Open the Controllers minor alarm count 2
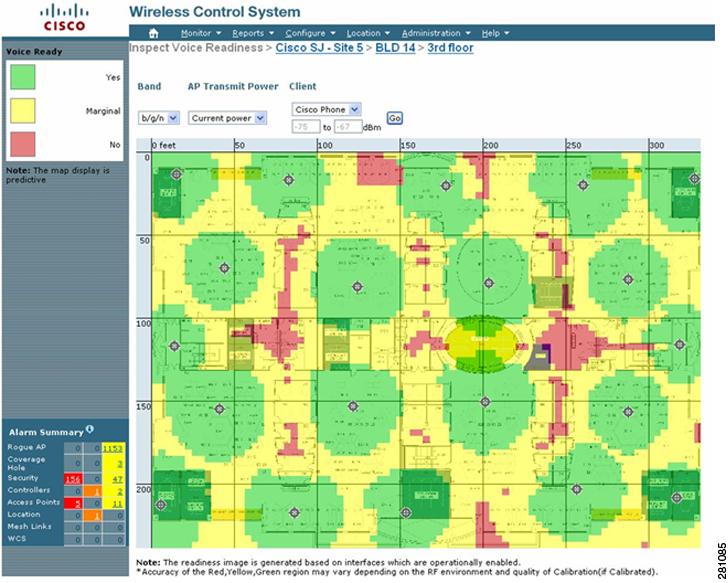 point(120,492)
